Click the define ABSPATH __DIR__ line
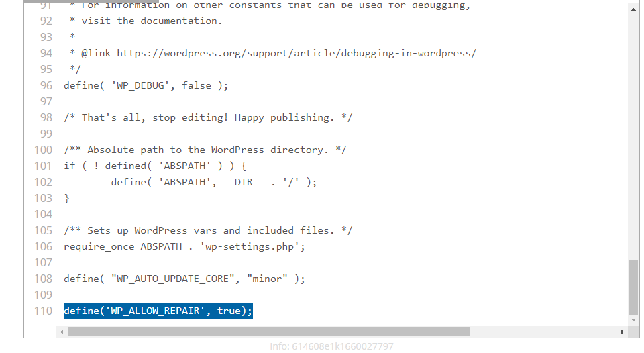Image resolution: width=644 pixels, height=353 pixels. pos(214,182)
